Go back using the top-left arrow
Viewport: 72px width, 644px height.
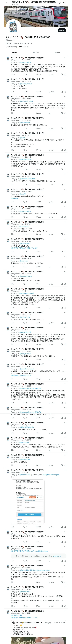pos(7,3)
